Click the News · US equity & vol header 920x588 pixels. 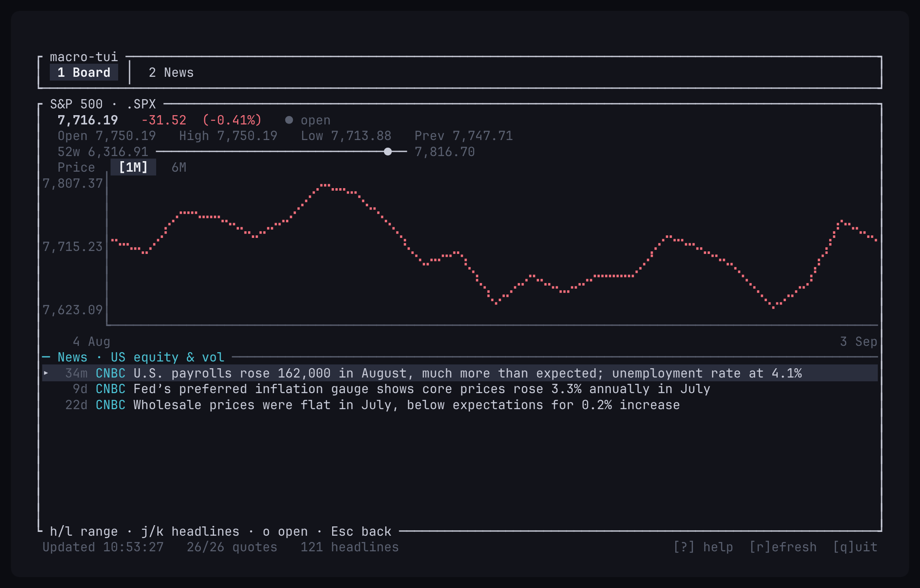tap(141, 357)
